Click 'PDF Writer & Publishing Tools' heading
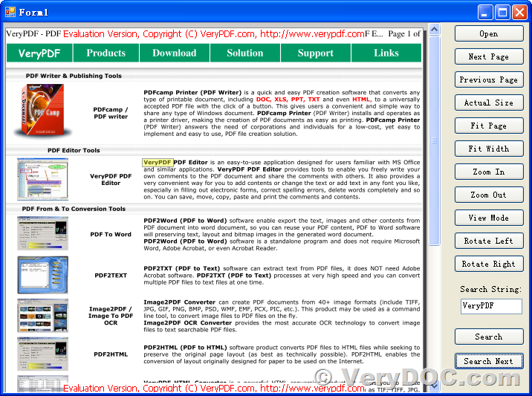 pos(74,76)
